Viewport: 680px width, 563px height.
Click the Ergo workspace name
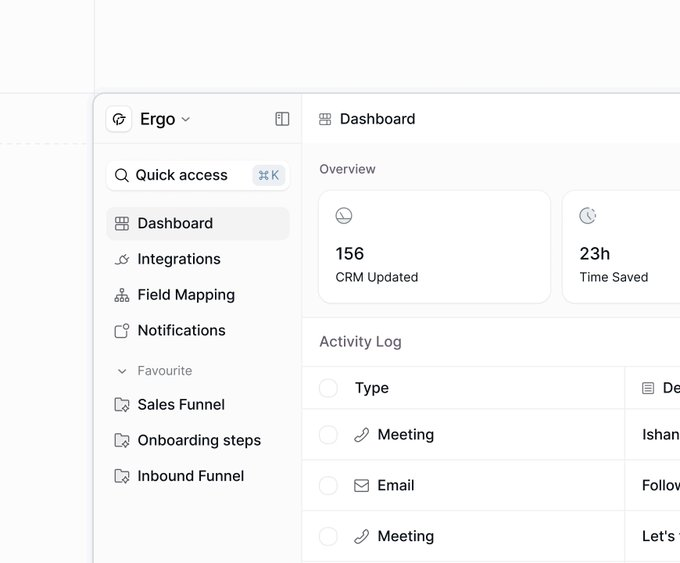(157, 119)
